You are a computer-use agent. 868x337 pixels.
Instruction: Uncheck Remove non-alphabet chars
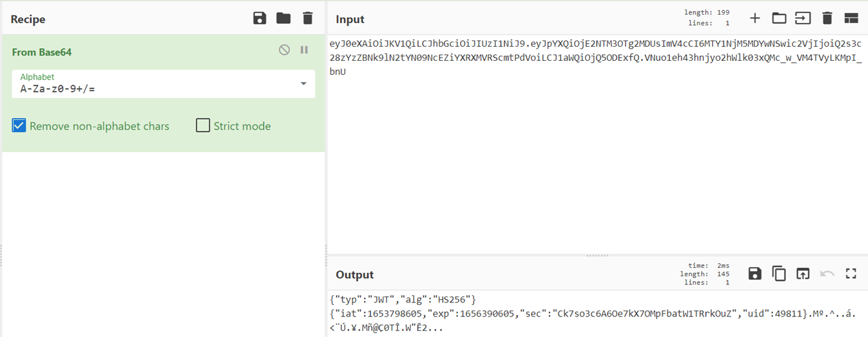pyautogui.click(x=19, y=126)
